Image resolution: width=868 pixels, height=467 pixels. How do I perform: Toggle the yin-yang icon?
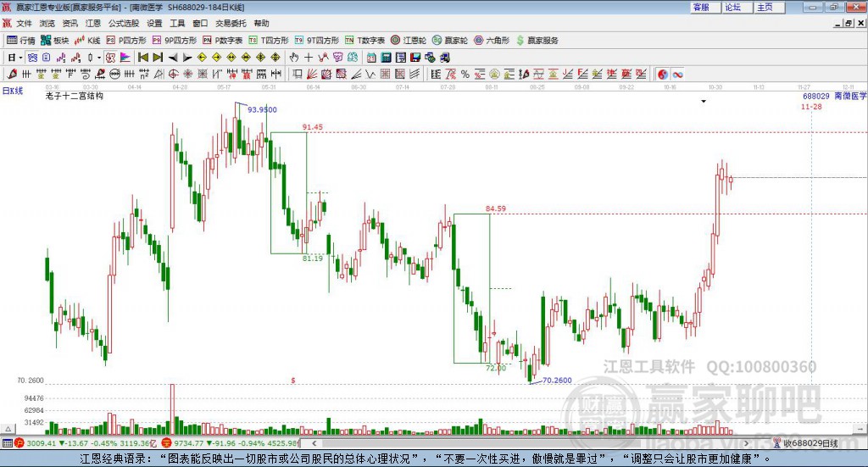pos(663,74)
